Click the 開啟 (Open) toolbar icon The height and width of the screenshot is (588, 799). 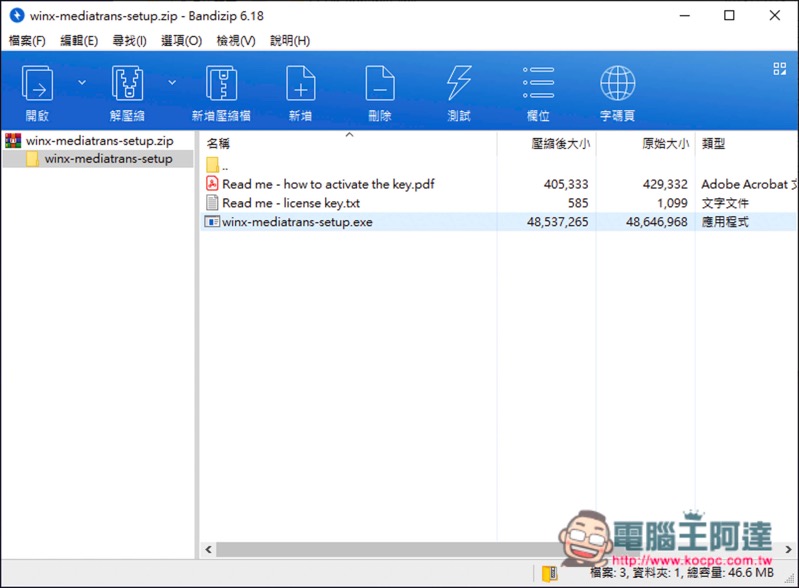pyautogui.click(x=37, y=84)
